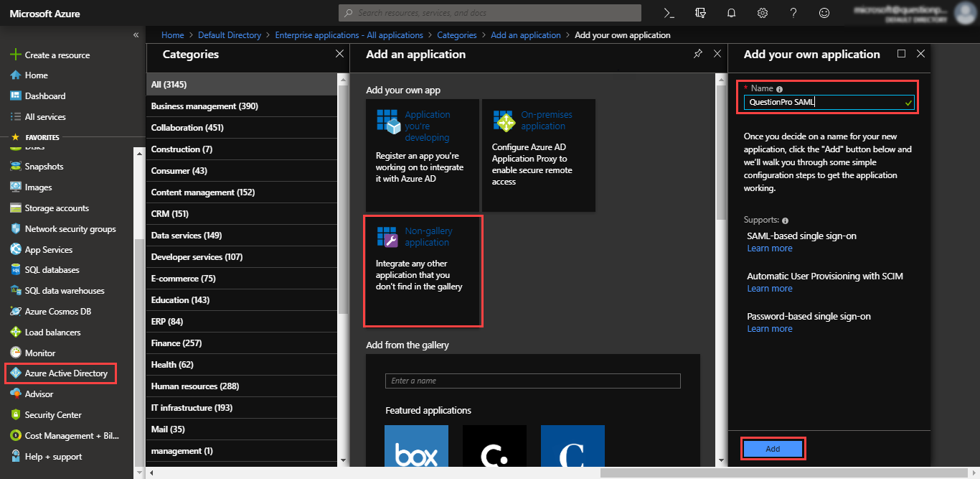Screen dimensions: 980x479
Task: Select the Box featured application thumbnail
Action: tap(416, 445)
